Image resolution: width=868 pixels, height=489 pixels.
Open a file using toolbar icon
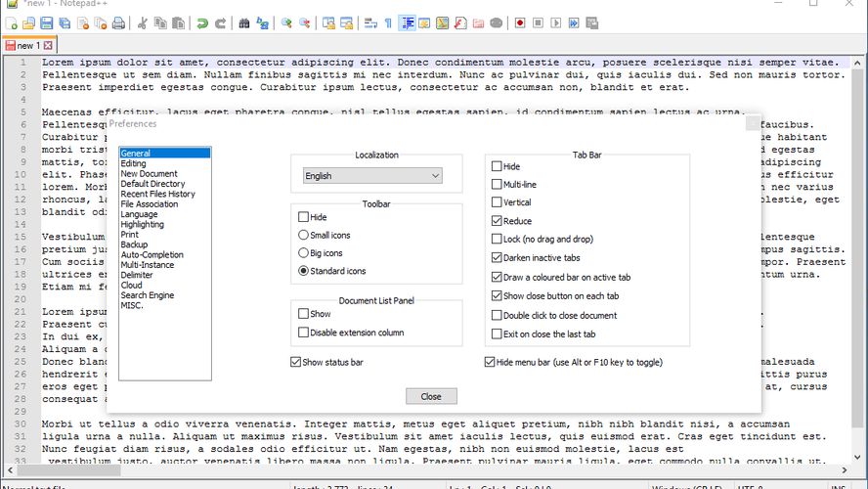(28, 23)
